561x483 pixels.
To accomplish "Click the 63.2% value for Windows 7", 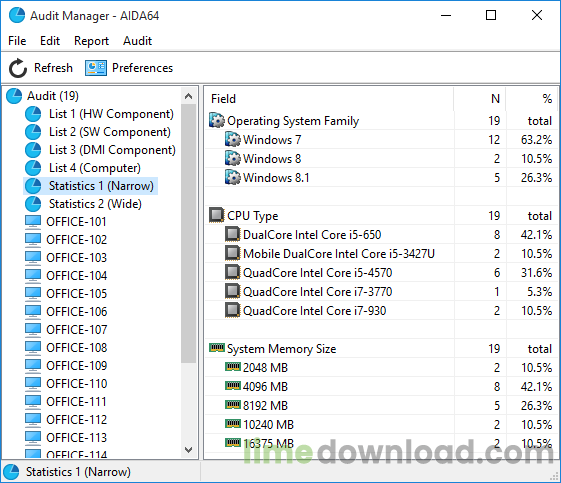I will 536,140.
